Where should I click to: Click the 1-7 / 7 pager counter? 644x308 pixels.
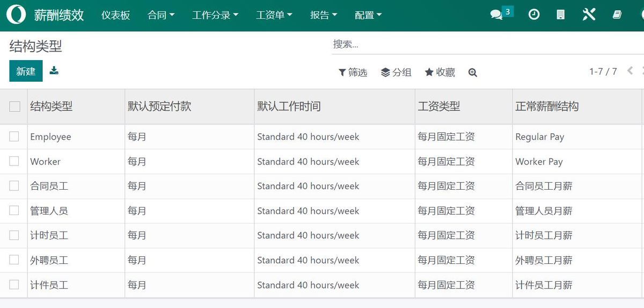pos(603,71)
